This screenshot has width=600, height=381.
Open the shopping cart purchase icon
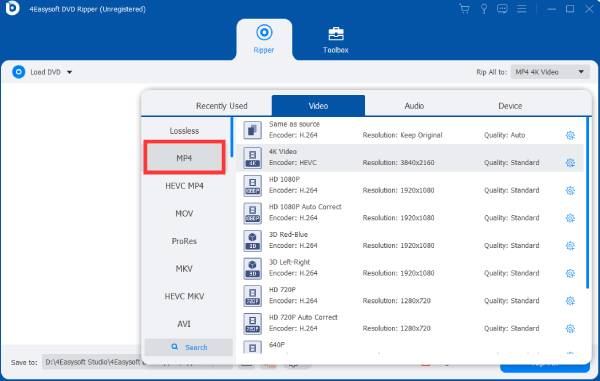[x=465, y=9]
